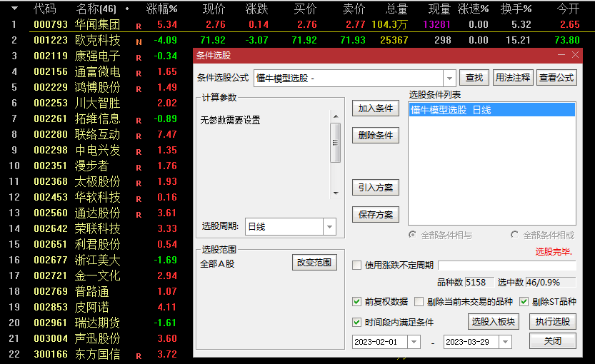
Task: Open the list menu triangle above row numbers
Action: click(14, 8)
